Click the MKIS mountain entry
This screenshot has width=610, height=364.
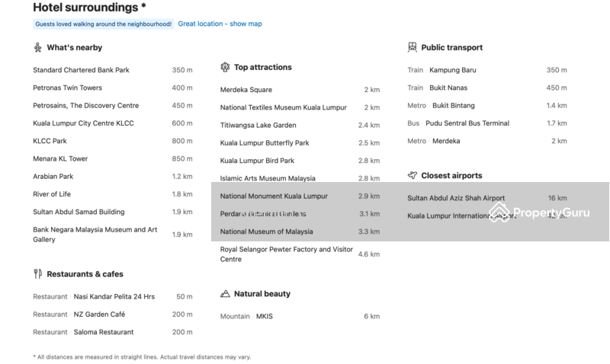point(264,316)
